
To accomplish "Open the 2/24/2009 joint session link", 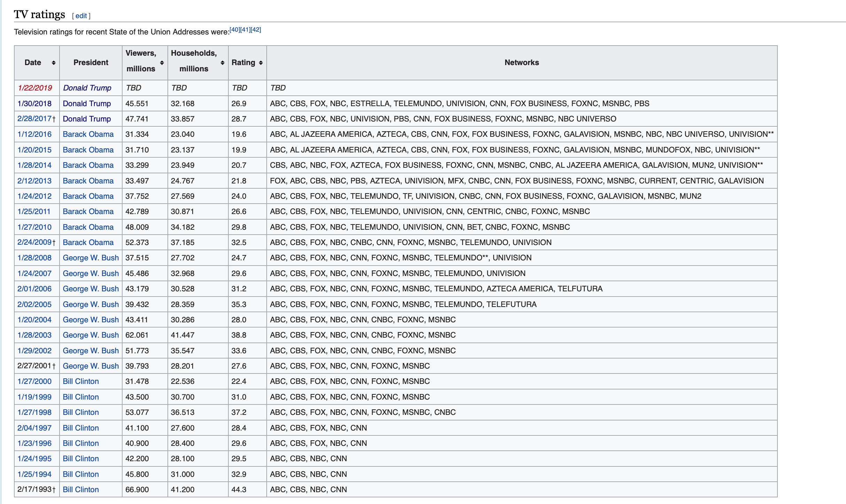I will [34, 242].
